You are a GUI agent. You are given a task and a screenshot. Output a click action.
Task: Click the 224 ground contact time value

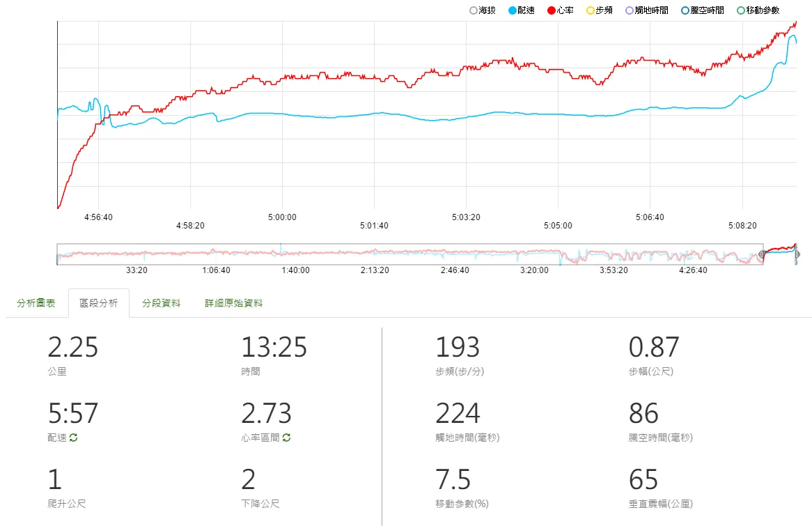tap(458, 413)
